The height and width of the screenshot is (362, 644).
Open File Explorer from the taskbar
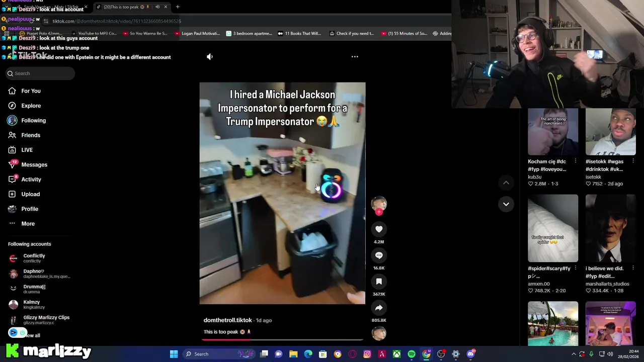[x=293, y=354]
